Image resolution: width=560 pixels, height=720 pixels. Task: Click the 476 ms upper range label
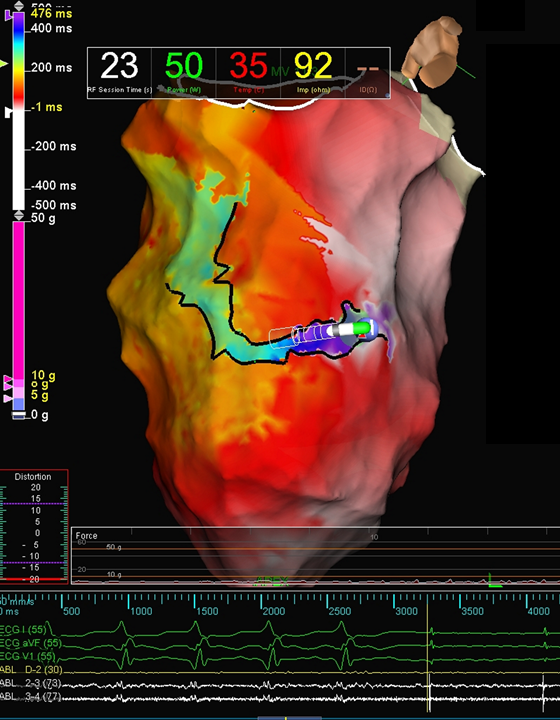point(51,14)
